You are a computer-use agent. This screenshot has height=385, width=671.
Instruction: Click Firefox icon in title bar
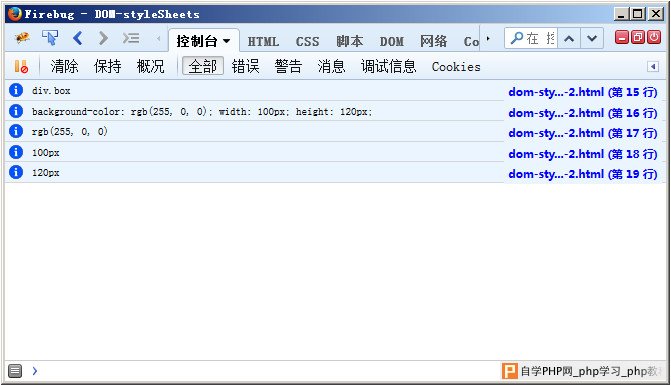15,14
